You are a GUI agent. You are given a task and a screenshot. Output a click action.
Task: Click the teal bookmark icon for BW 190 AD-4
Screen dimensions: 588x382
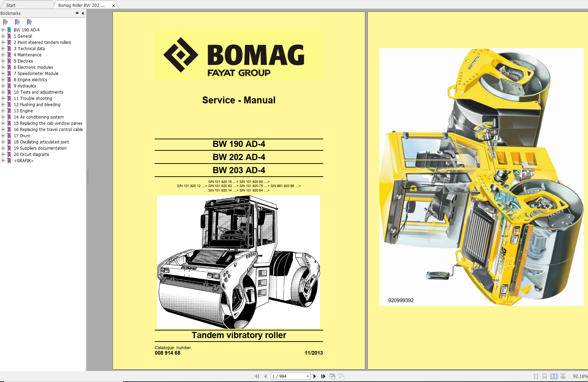click(x=9, y=30)
